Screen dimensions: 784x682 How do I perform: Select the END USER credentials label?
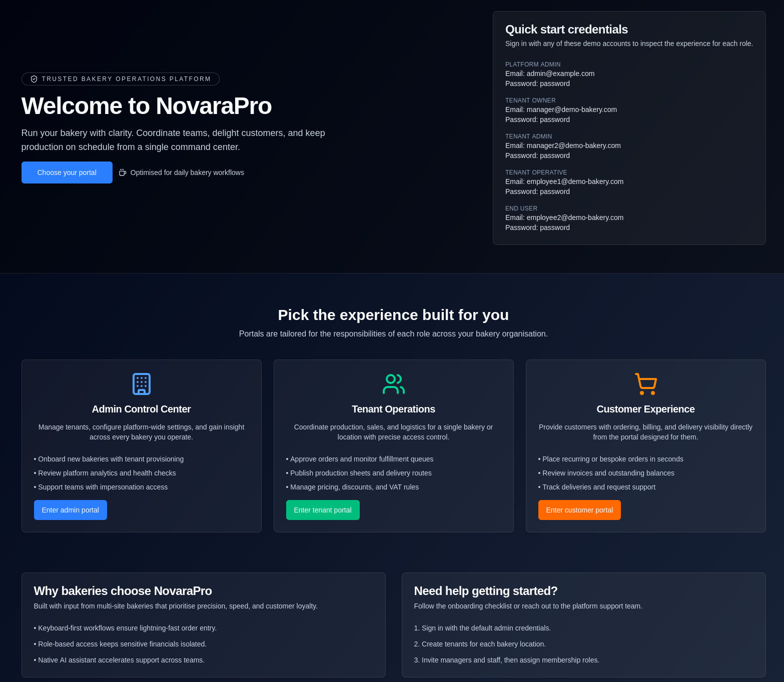point(521,208)
